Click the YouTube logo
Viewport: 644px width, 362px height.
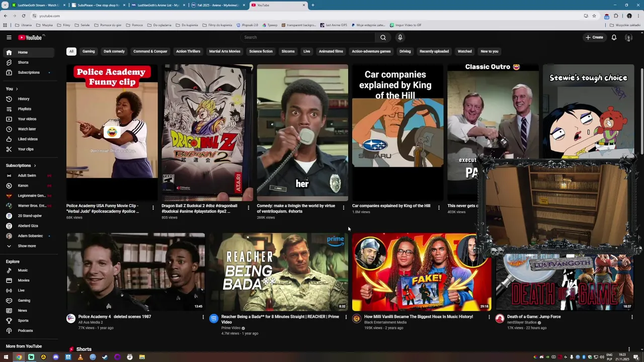click(x=30, y=37)
